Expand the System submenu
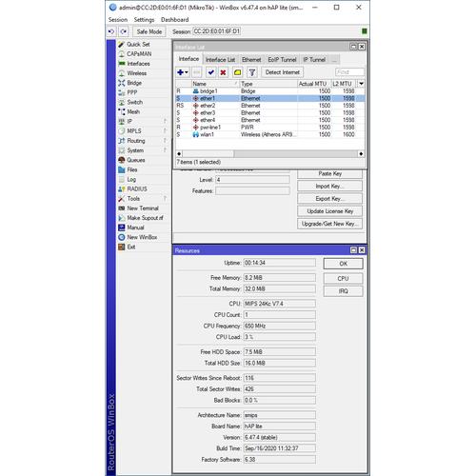 coord(144,150)
